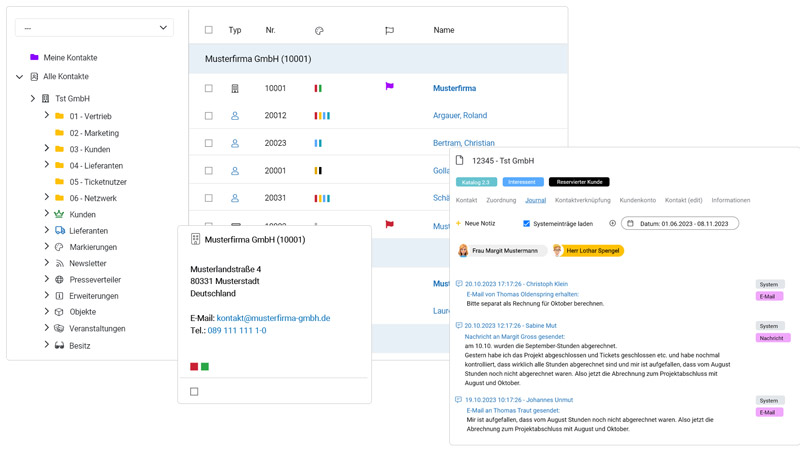The width and height of the screenshot is (800, 453).
Task: Click the Reservierter Kunde tag
Action: 579,182
